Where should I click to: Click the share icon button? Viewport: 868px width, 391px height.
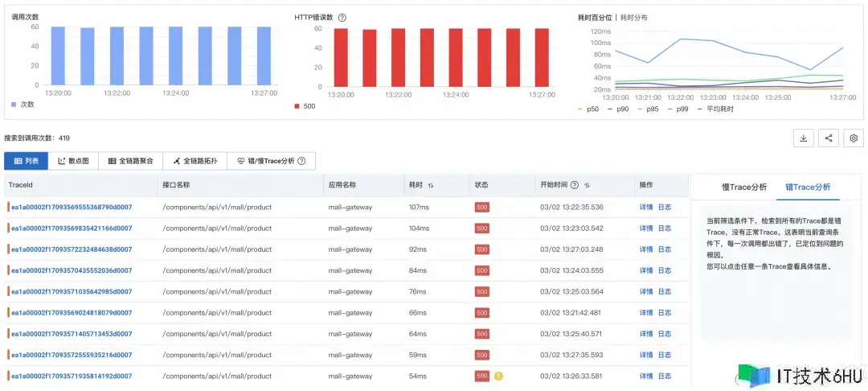(x=829, y=138)
